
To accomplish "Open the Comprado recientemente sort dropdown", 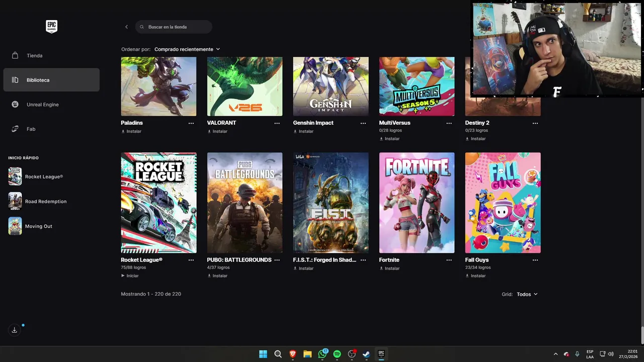I will [x=187, y=49].
